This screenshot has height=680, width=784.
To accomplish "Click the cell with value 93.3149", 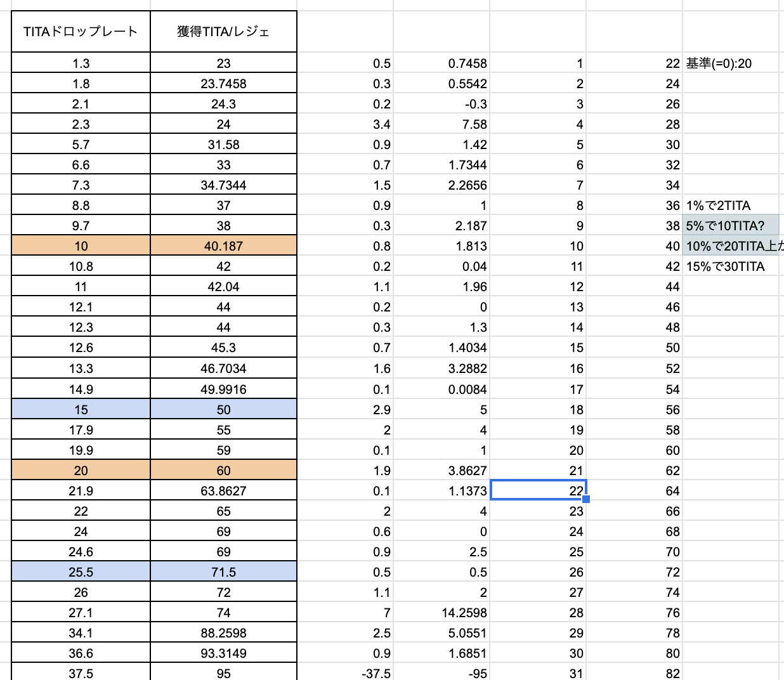I will 224,653.
